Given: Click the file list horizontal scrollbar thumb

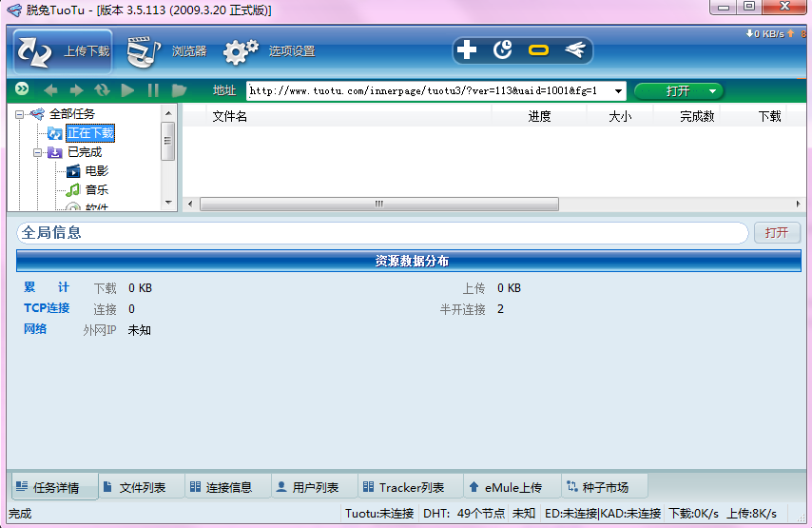Looking at the screenshot, I should pyautogui.click(x=379, y=205).
